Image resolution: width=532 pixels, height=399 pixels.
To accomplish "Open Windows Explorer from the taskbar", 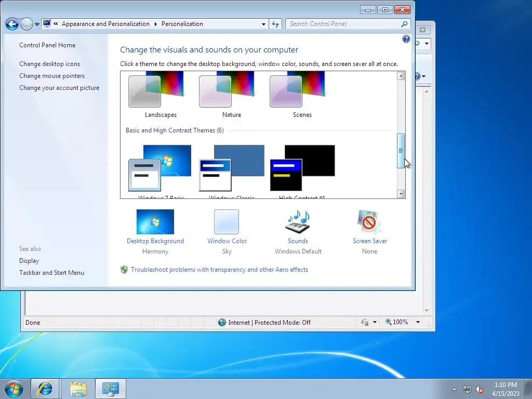I will 78,389.
